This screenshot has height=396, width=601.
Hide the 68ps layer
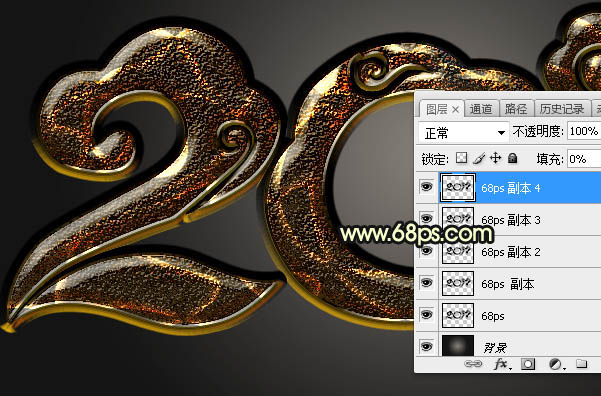point(426,315)
